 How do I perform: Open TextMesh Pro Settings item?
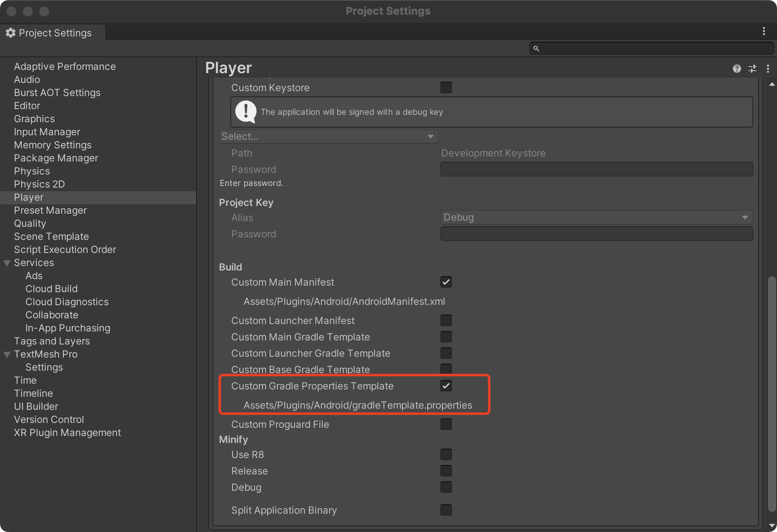[44, 367]
